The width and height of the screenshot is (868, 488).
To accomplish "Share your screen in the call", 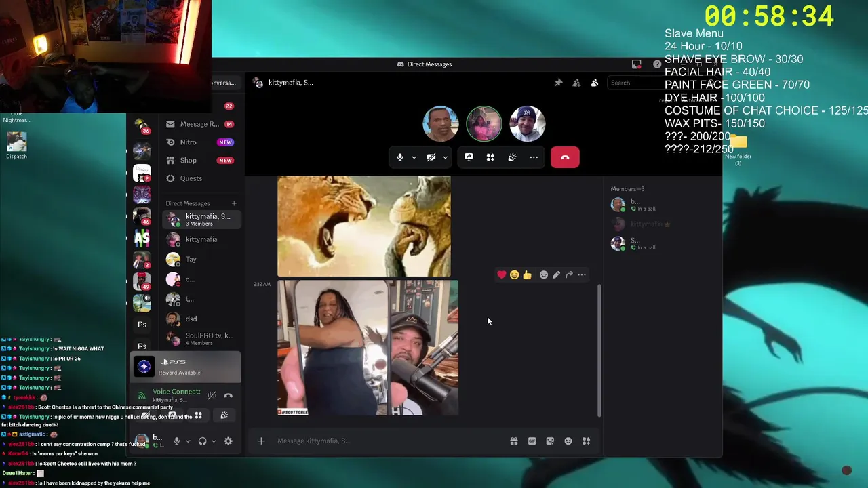I will pyautogui.click(x=469, y=157).
